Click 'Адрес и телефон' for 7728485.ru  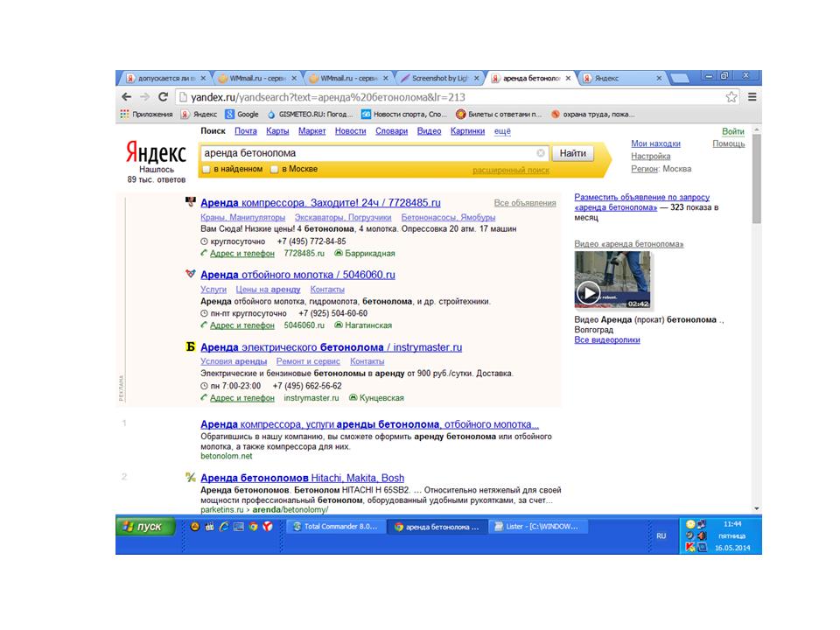[x=242, y=254]
